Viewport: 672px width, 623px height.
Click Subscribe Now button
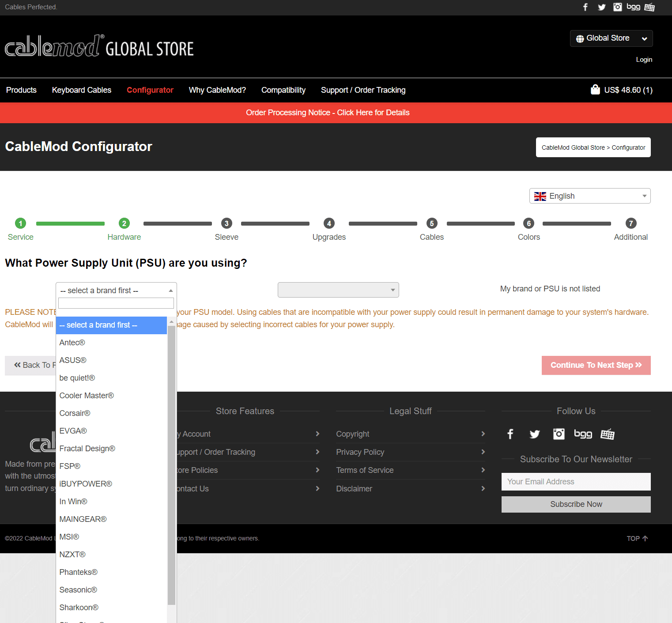(x=576, y=504)
